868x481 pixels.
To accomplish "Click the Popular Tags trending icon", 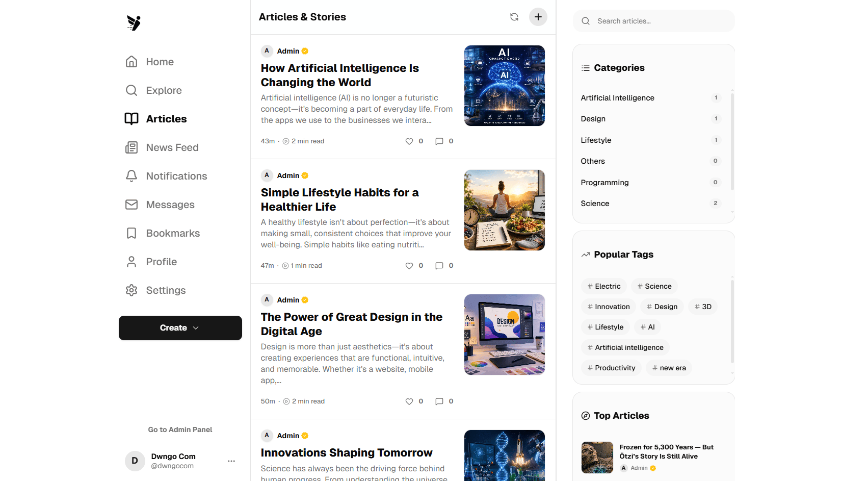I will (x=586, y=255).
